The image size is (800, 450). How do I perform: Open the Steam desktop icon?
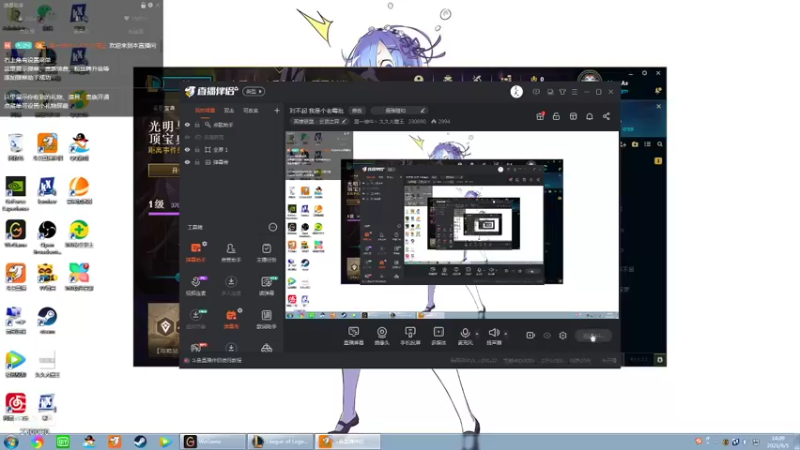click(x=47, y=320)
